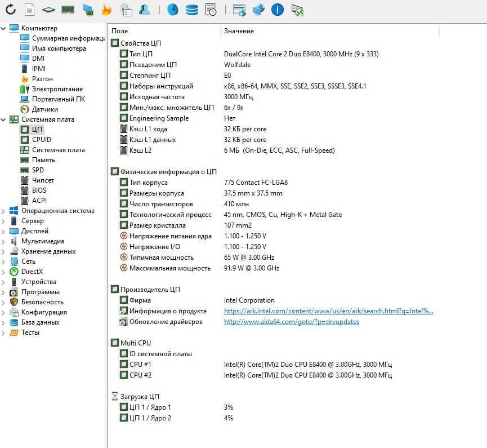Open the ark.intel.com product information link
The image size is (487, 448).
[329, 311]
